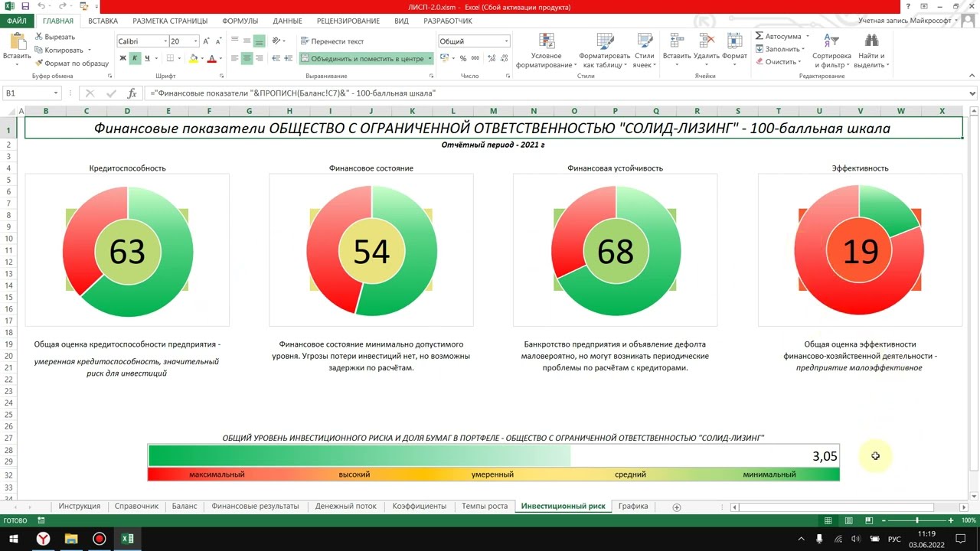980x551 pixels.
Task: Open the Графика sheet tab
Action: (633, 506)
